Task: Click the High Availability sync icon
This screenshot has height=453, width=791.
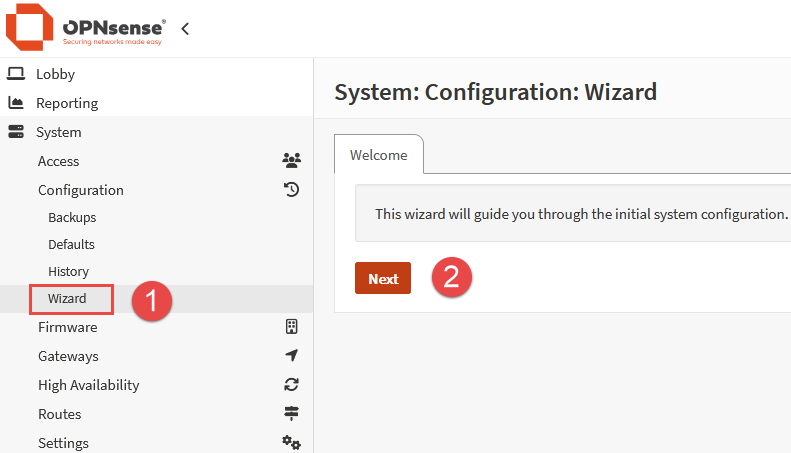Action: pos(291,385)
